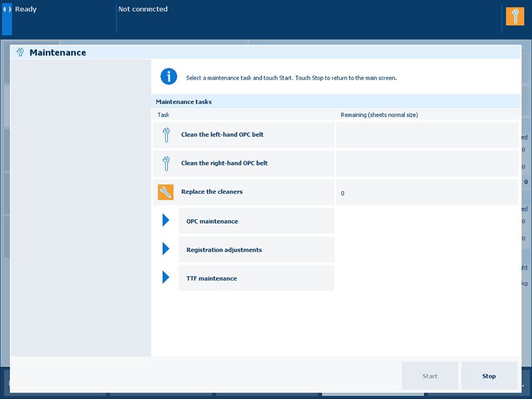Screen dimensions: 532x399
Task: Select the Clean the left-hand OPC belt task
Action: [x=222, y=135]
